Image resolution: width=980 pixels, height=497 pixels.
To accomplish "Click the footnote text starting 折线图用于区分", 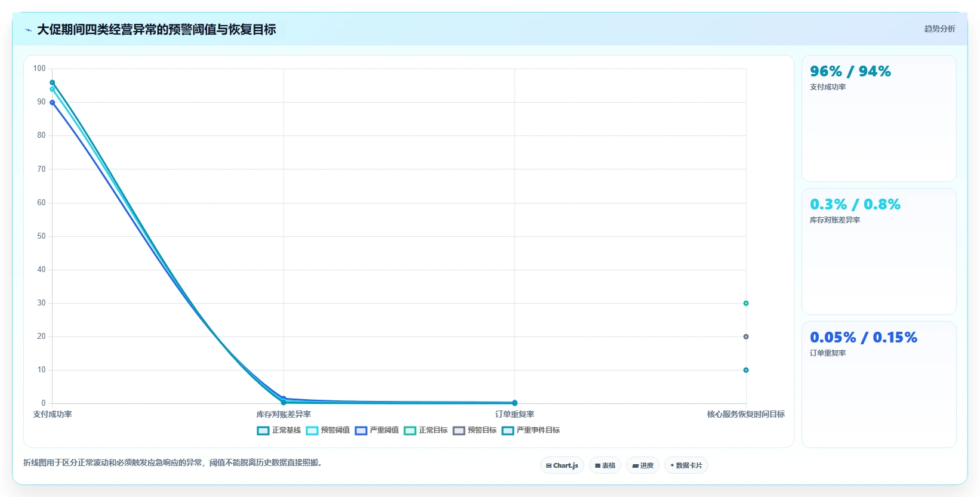I will [174, 462].
